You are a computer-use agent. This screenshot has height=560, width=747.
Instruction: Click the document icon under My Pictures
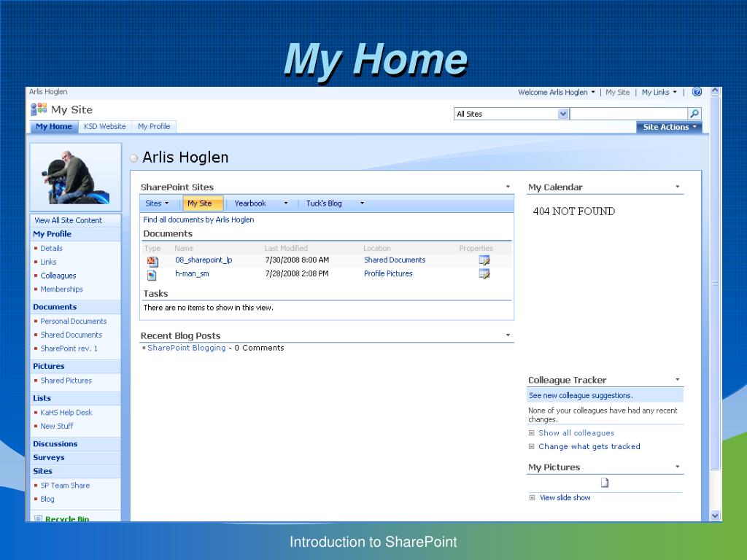coord(605,483)
